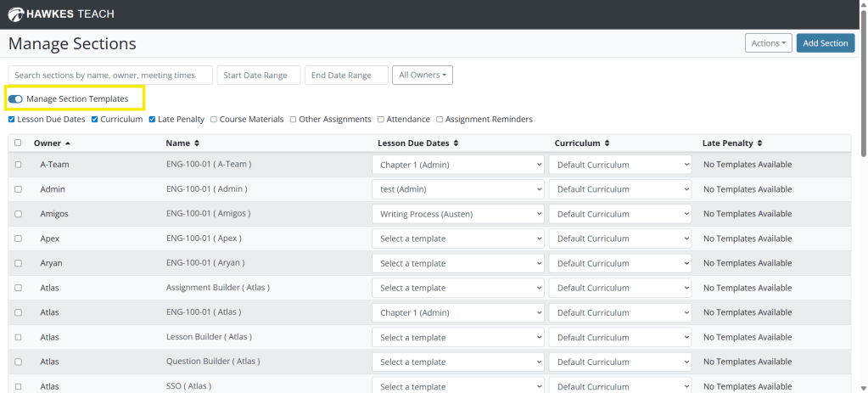Check the select-all header checkbox
Screen dimensions: 868x393
(19, 143)
